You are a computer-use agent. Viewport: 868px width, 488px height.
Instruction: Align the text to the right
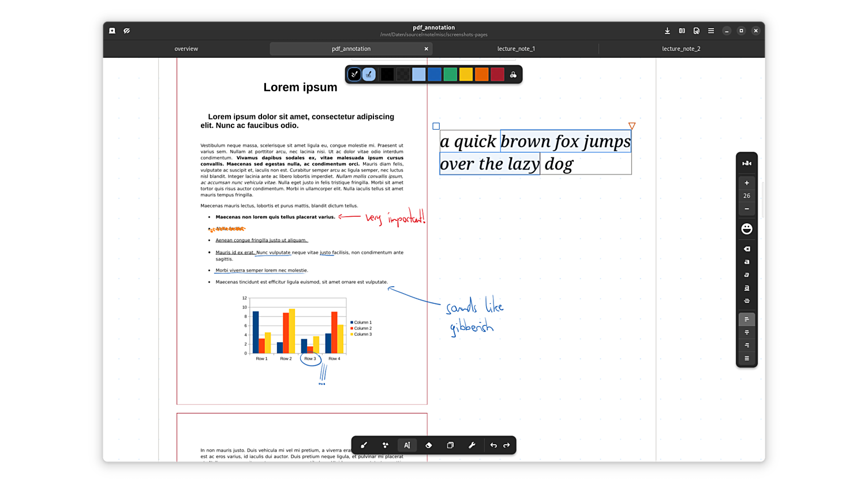747,346
